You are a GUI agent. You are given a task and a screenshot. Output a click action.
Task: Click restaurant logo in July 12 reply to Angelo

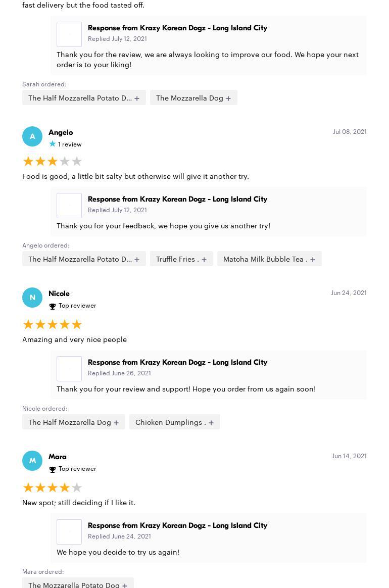pyautogui.click(x=69, y=206)
